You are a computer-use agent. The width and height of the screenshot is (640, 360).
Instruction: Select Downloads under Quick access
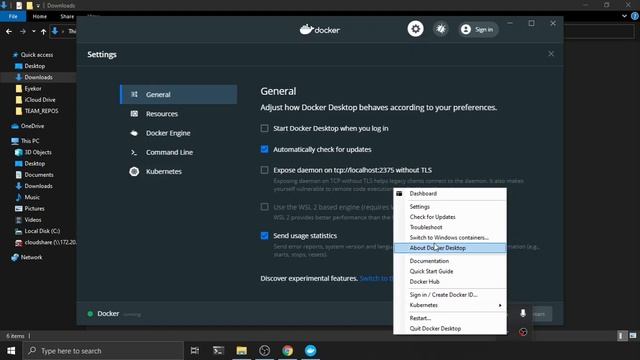[x=38, y=77]
